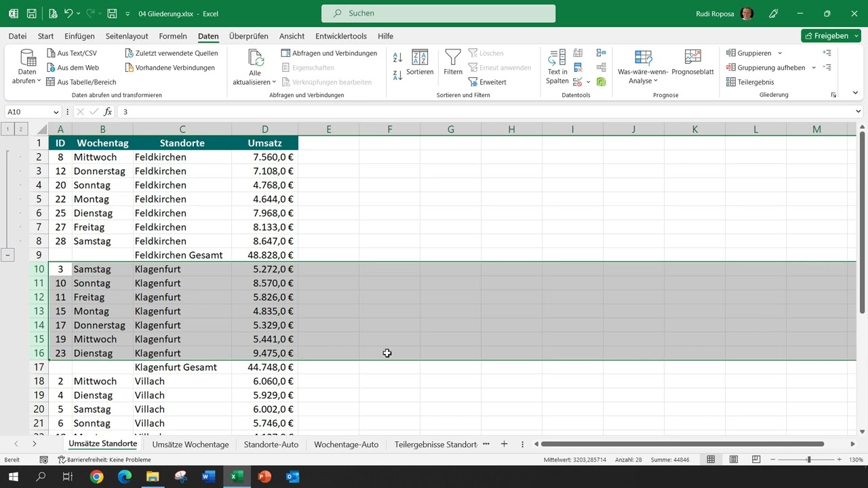Open the Standorte-Auto sheet tab
The image size is (868, 488).
[271, 444]
